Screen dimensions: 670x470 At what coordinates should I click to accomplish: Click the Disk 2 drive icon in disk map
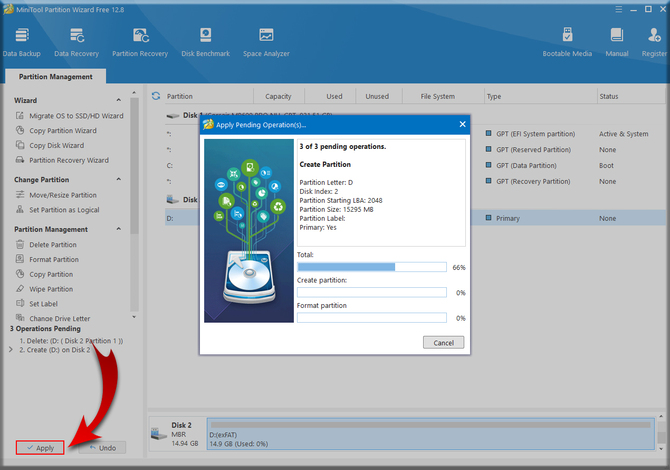click(x=159, y=435)
